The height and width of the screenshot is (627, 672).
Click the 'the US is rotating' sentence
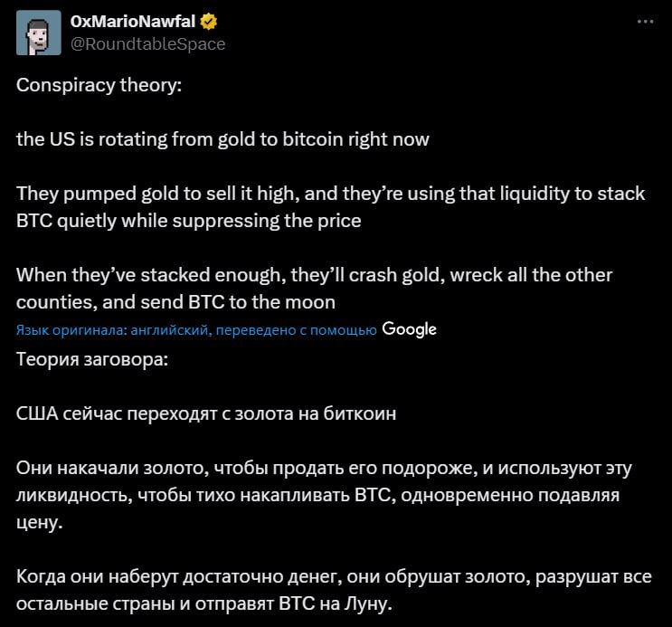222,139
